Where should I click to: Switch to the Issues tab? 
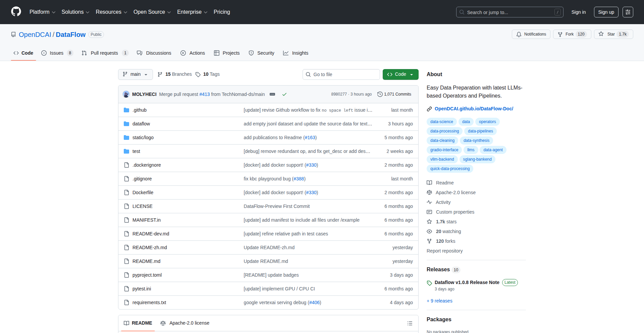(56, 53)
